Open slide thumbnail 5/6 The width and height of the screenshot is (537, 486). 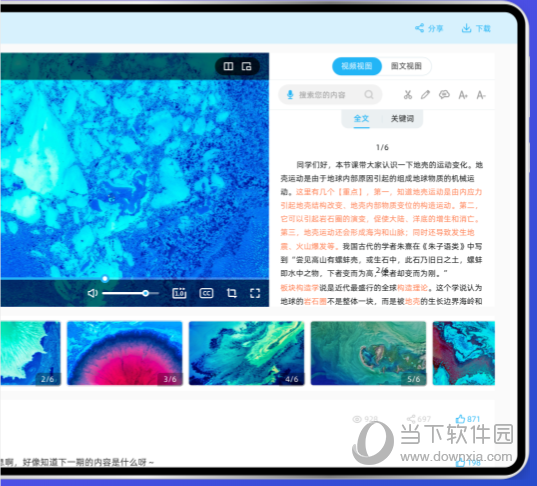[x=369, y=353]
